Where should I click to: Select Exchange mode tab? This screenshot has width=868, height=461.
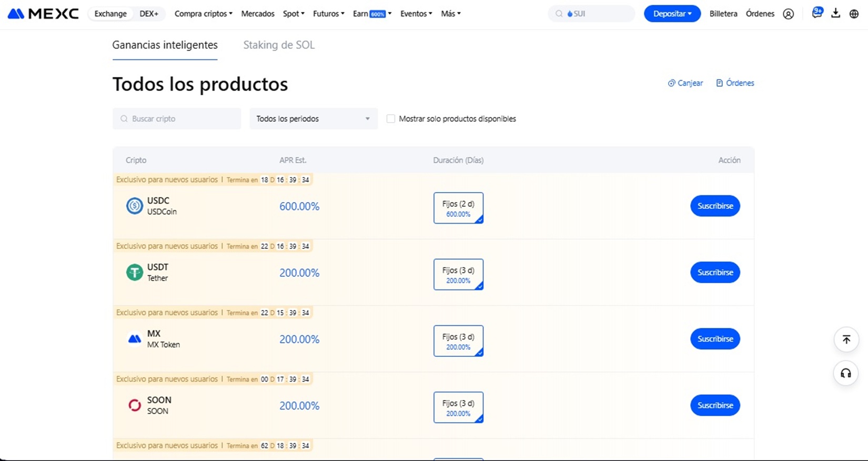[x=110, y=14]
